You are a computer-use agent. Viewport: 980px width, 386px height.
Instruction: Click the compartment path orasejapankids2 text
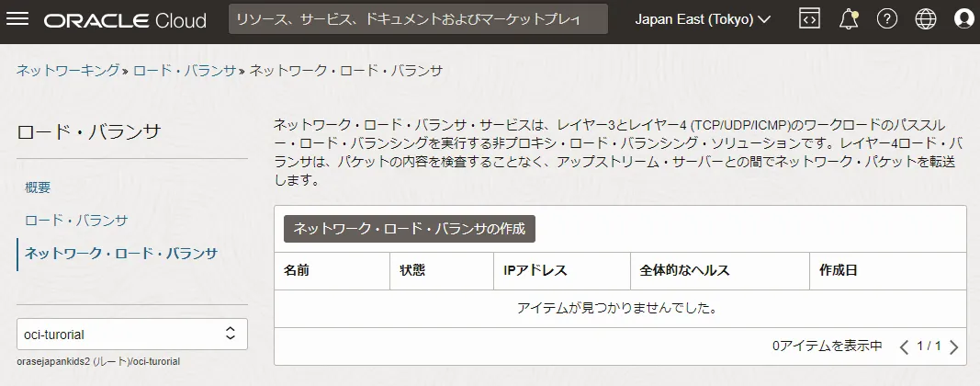click(x=98, y=361)
